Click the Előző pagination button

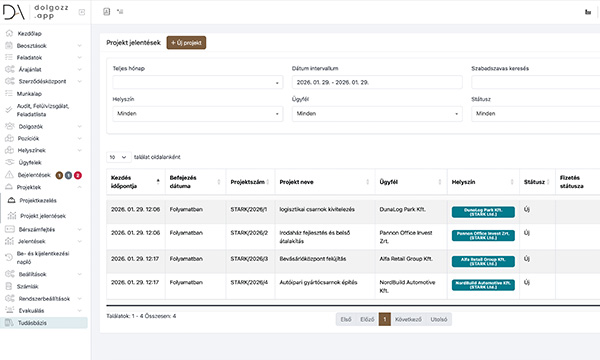[x=367, y=319]
